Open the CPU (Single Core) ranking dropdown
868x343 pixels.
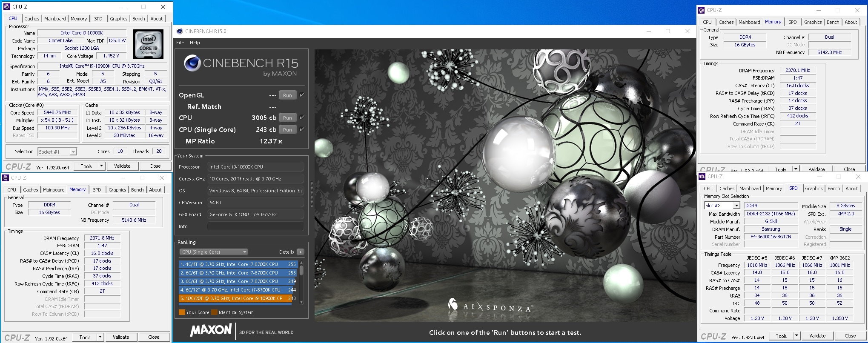pos(214,252)
